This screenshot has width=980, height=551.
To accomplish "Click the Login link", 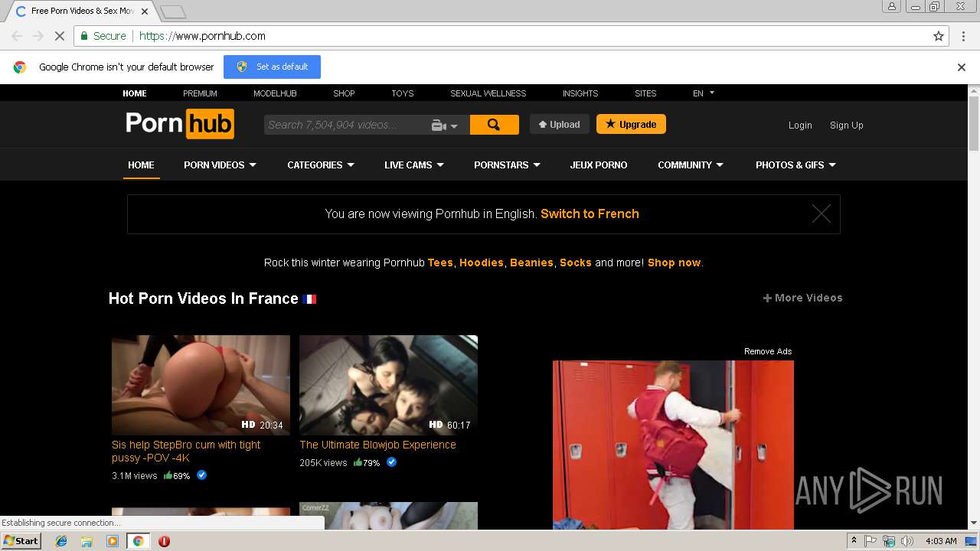I will [x=800, y=126].
